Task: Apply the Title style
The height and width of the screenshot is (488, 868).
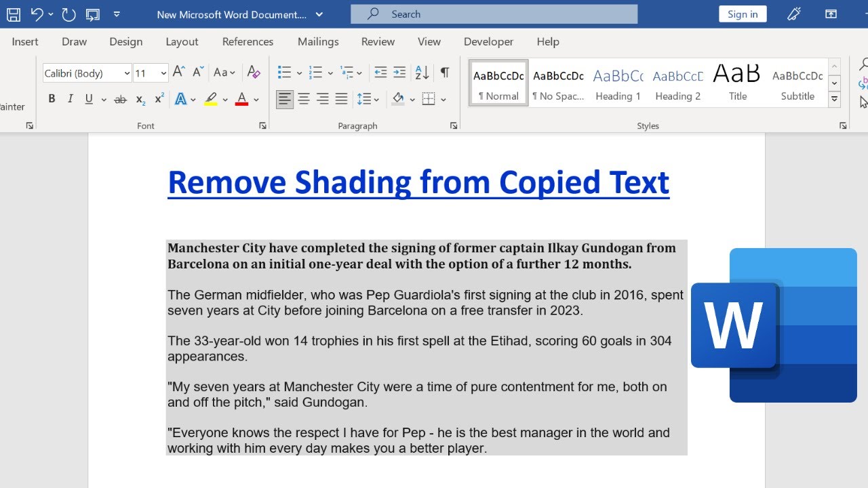Action: pyautogui.click(x=738, y=83)
